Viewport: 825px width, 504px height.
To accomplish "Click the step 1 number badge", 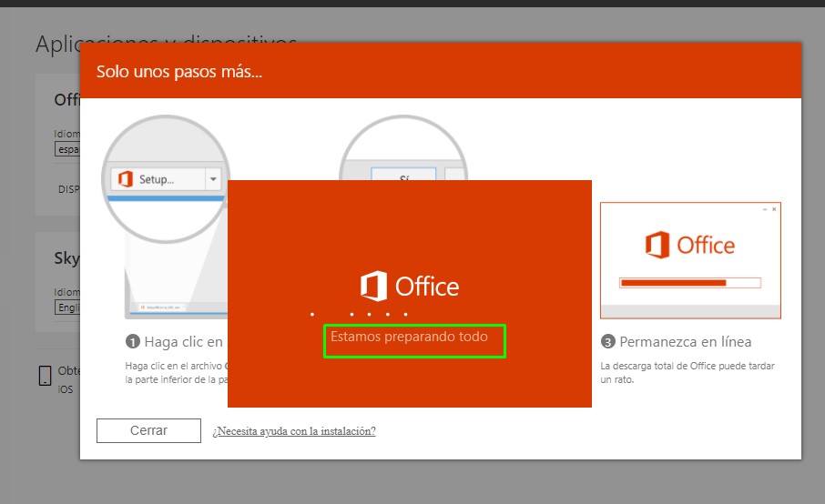I will [x=132, y=342].
